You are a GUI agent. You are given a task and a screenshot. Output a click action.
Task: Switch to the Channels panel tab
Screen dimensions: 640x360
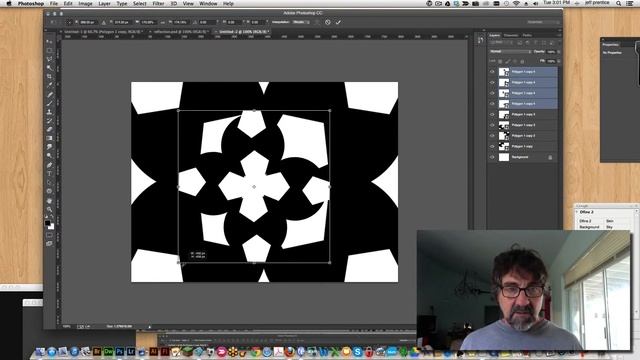(x=511, y=36)
